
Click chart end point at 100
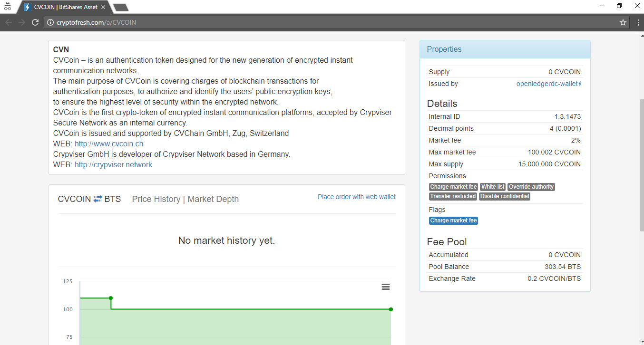point(391,309)
